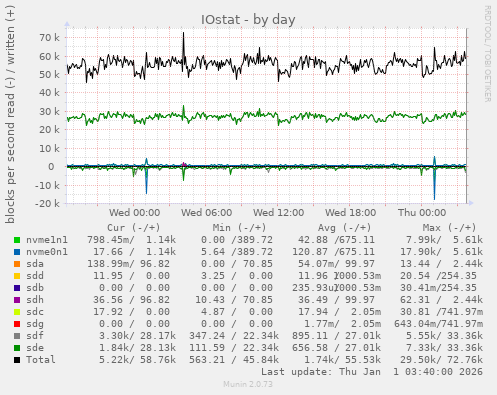497x395 pixels.
Task: Click the 'Wed 18:00' time axis label
Action: tap(350, 213)
